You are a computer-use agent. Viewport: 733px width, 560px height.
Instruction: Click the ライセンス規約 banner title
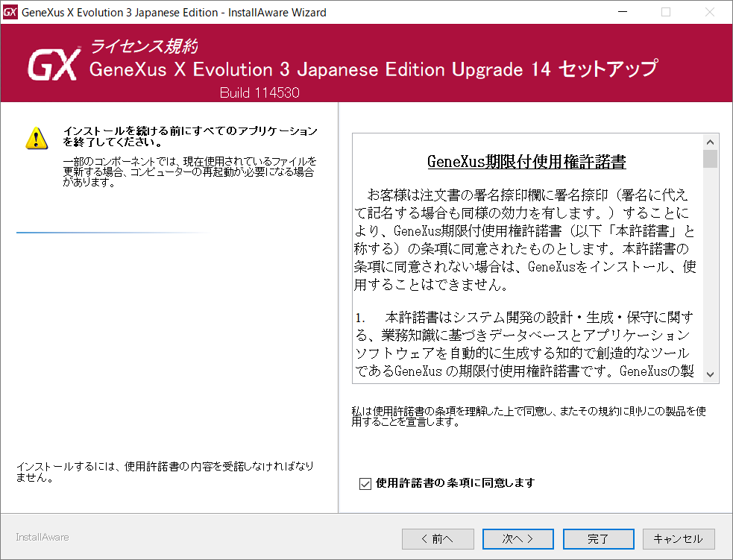point(143,45)
